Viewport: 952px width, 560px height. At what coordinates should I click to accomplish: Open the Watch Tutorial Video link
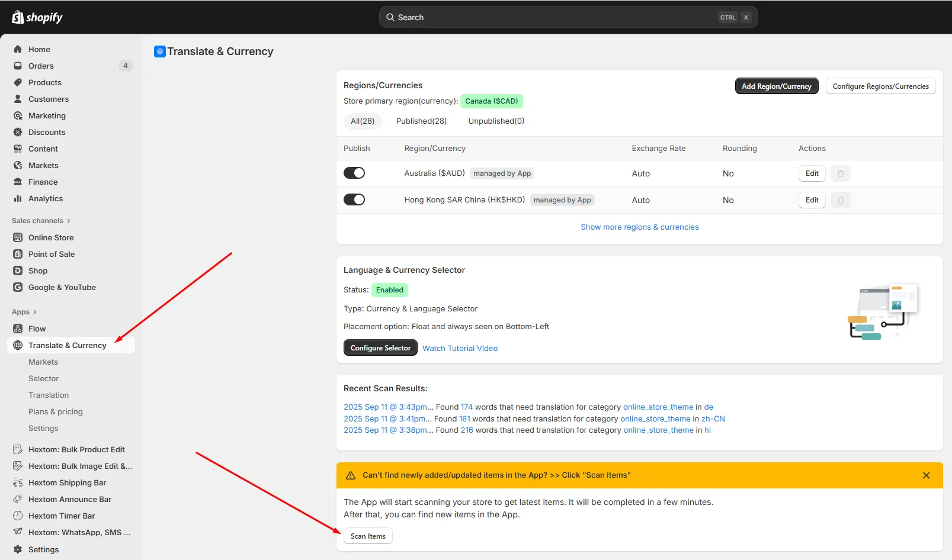click(460, 348)
